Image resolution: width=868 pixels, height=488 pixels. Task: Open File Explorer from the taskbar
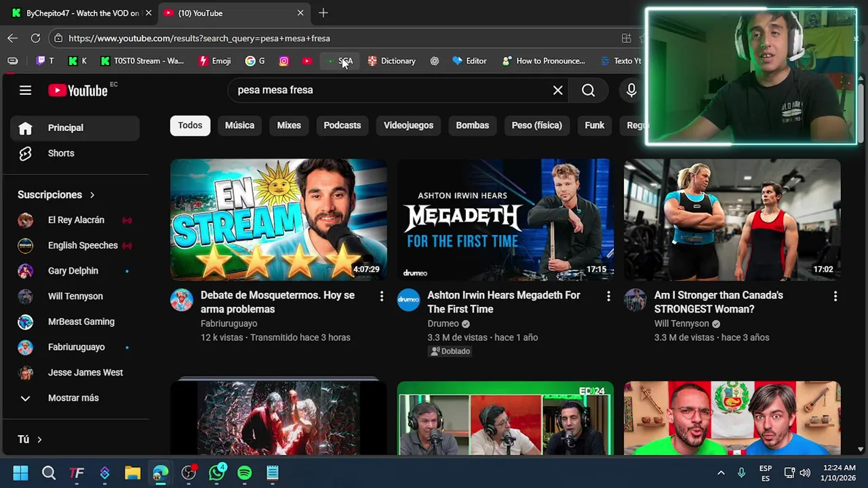click(x=132, y=472)
